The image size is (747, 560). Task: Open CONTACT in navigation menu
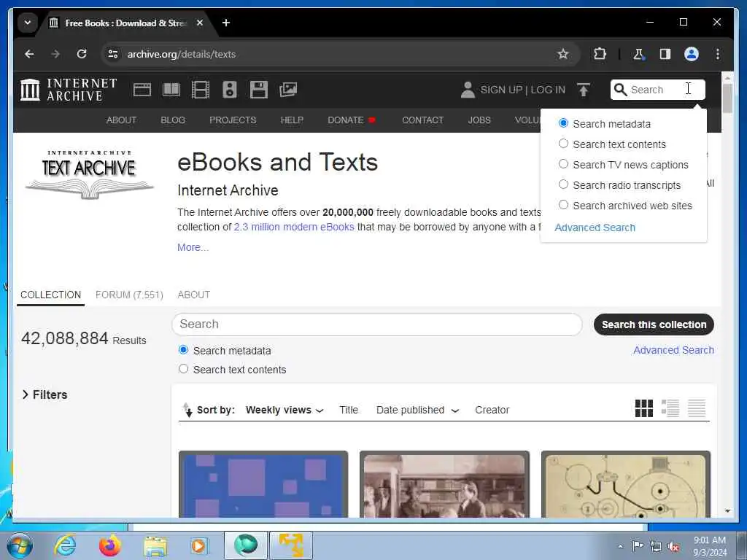pyautogui.click(x=422, y=120)
